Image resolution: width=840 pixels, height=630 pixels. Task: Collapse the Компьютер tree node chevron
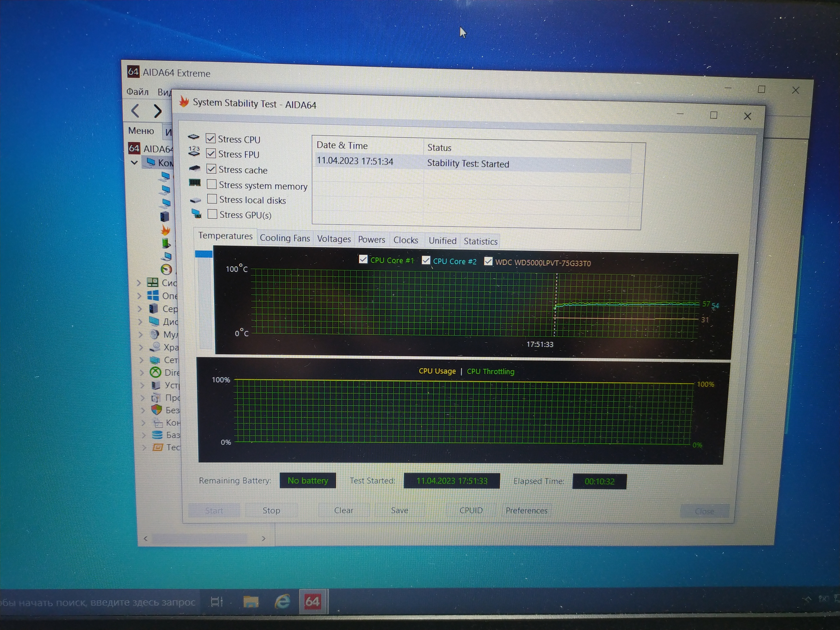[x=134, y=163]
